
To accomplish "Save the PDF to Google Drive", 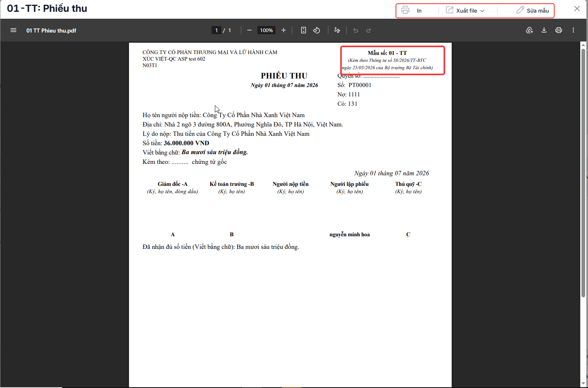I will click(x=529, y=30).
